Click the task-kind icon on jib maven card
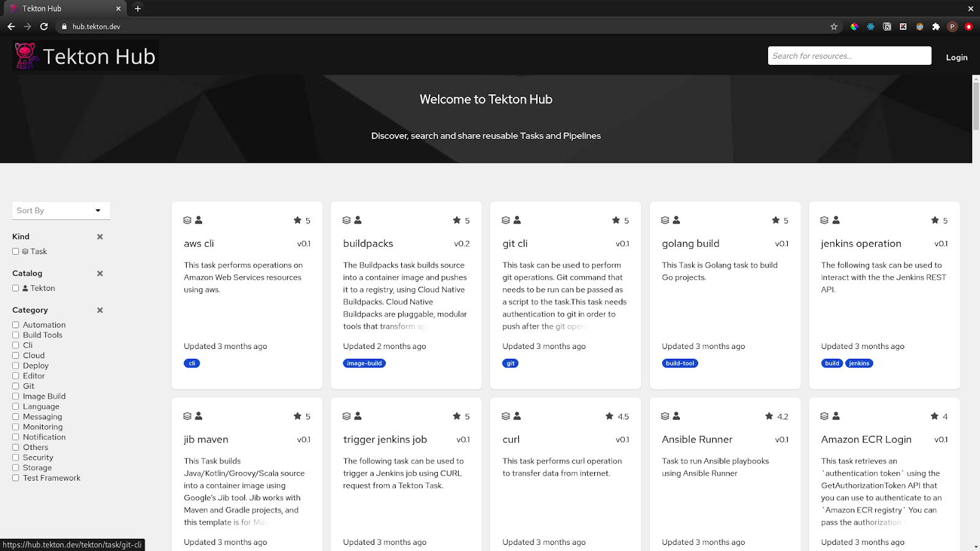 point(187,416)
